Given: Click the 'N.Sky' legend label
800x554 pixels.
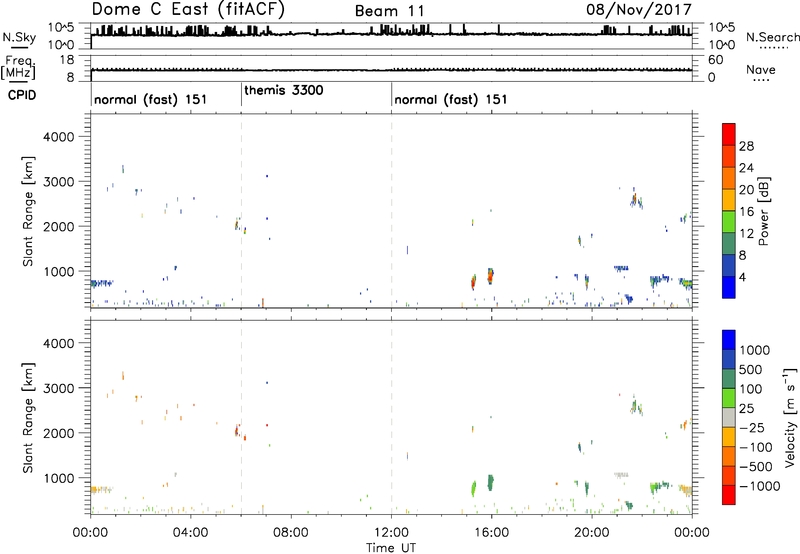Looking at the screenshot, I should 19,38.
